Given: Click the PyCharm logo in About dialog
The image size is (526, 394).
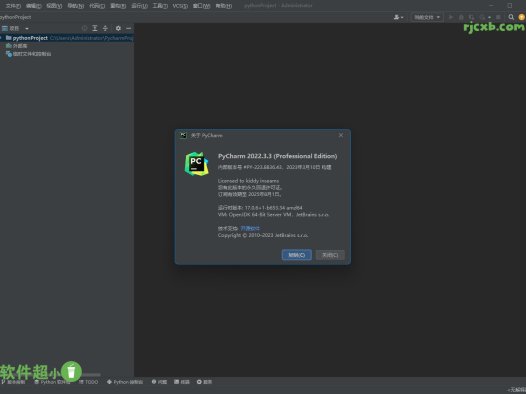Looking at the screenshot, I should (197, 164).
